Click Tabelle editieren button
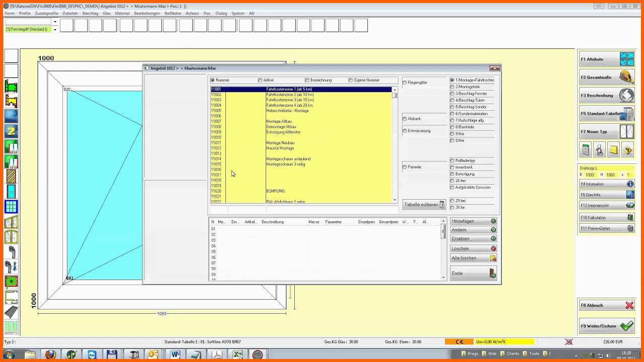 click(424, 205)
